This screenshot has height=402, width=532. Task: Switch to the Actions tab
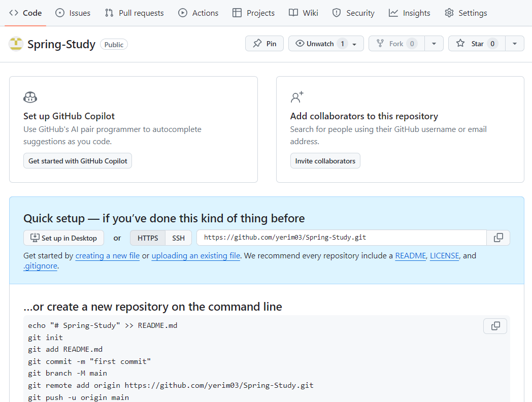198,13
